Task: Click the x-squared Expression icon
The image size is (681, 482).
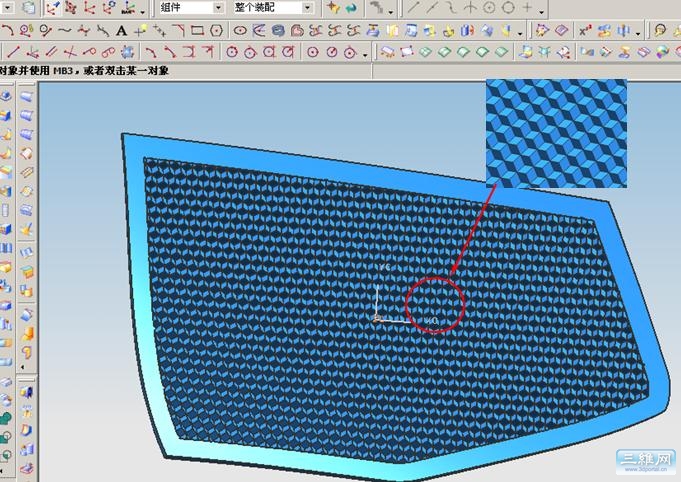Action: [x=585, y=30]
